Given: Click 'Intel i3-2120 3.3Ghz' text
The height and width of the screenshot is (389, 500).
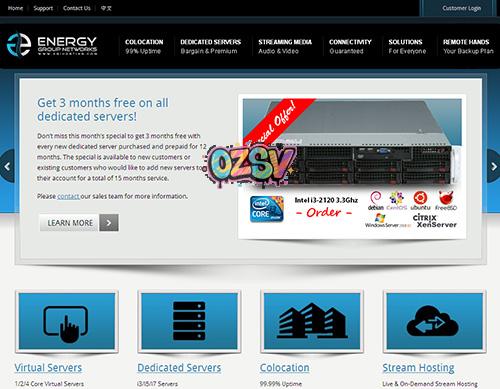Looking at the screenshot, I should 326,200.
